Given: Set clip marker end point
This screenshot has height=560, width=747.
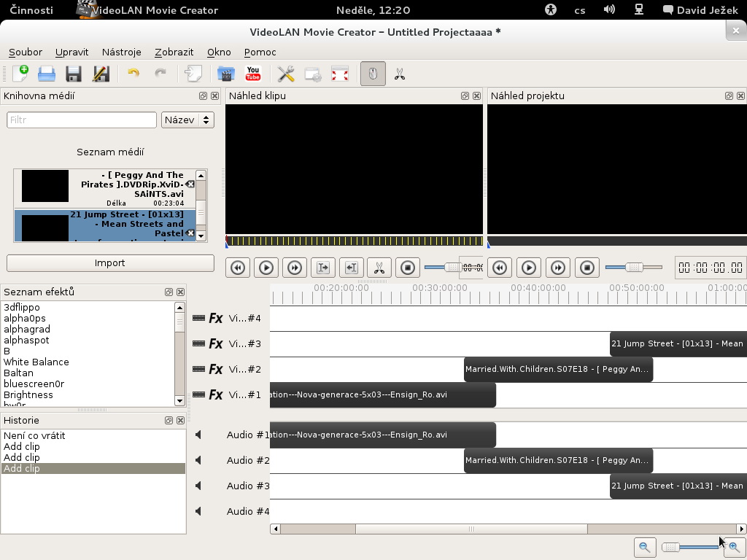Looking at the screenshot, I should click(351, 268).
